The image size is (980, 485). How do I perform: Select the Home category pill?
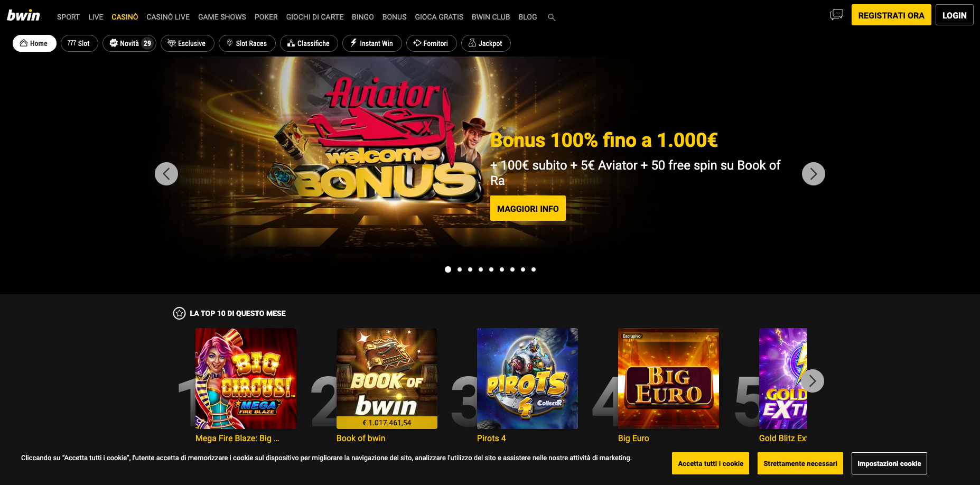click(34, 43)
